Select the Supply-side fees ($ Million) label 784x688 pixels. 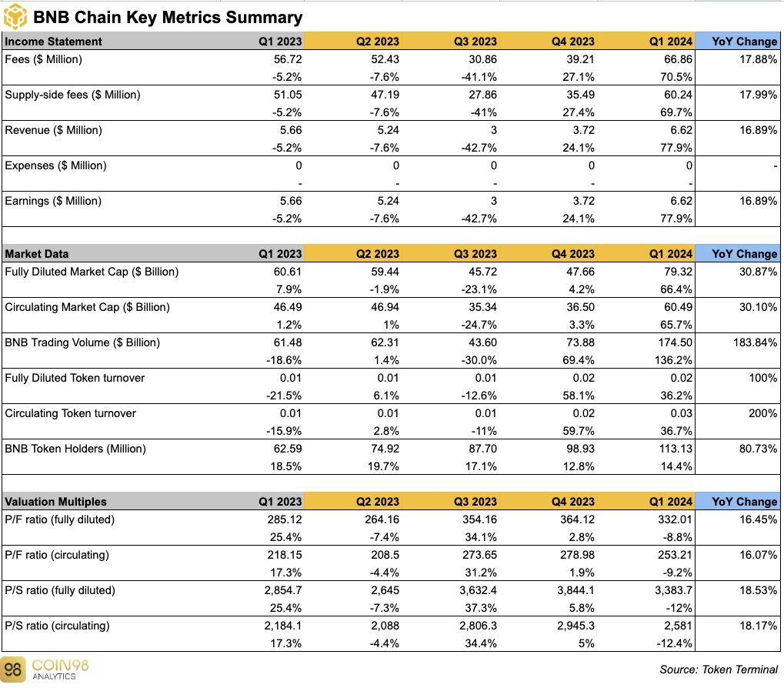[x=72, y=95]
